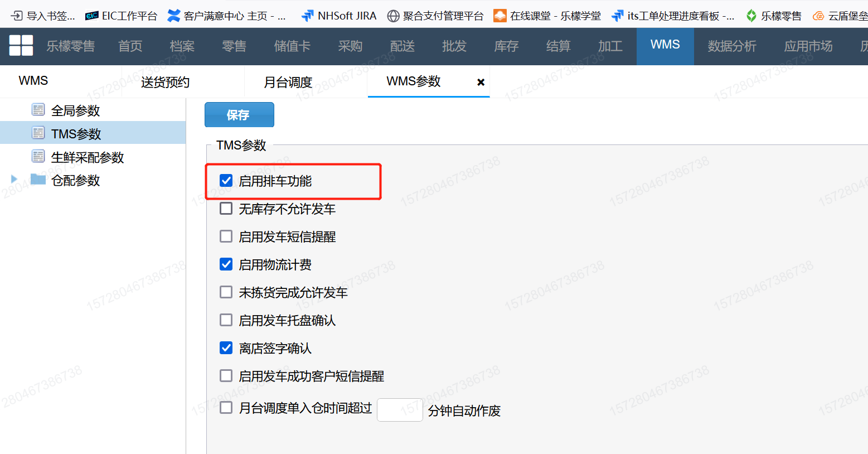
Task: Enable 启用发车短信提醒 checkbox
Action: coord(226,236)
